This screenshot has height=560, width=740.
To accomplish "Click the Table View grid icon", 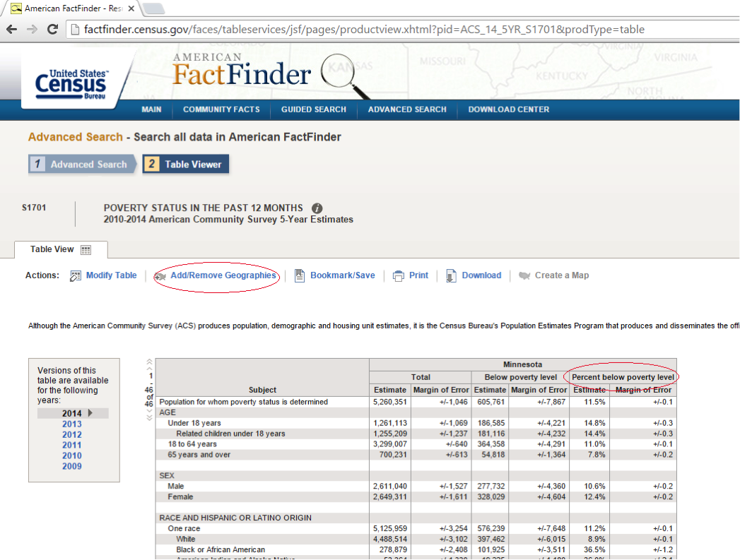I will coord(86,250).
